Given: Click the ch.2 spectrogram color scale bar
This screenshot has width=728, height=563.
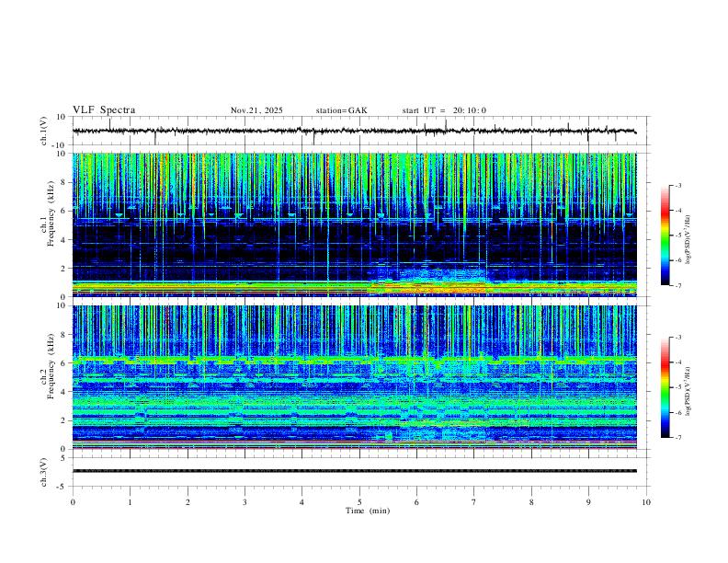Looking at the screenshot, I should 665,387.
